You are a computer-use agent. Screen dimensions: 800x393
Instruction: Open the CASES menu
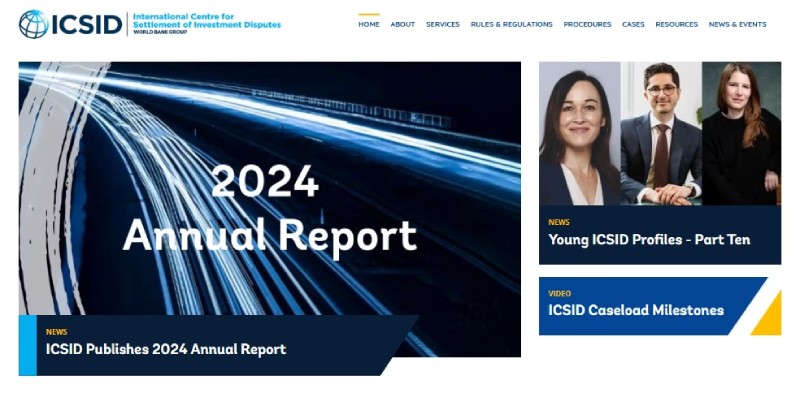click(x=633, y=24)
